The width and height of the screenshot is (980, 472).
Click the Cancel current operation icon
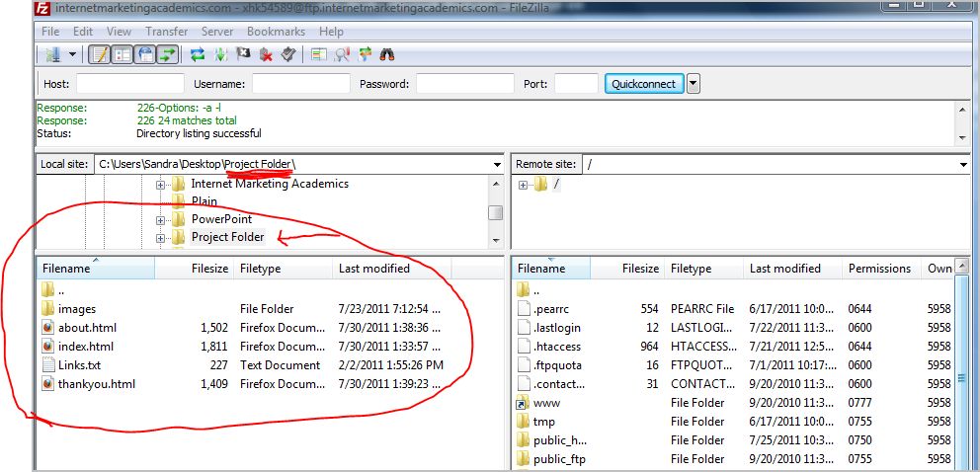(x=242, y=54)
